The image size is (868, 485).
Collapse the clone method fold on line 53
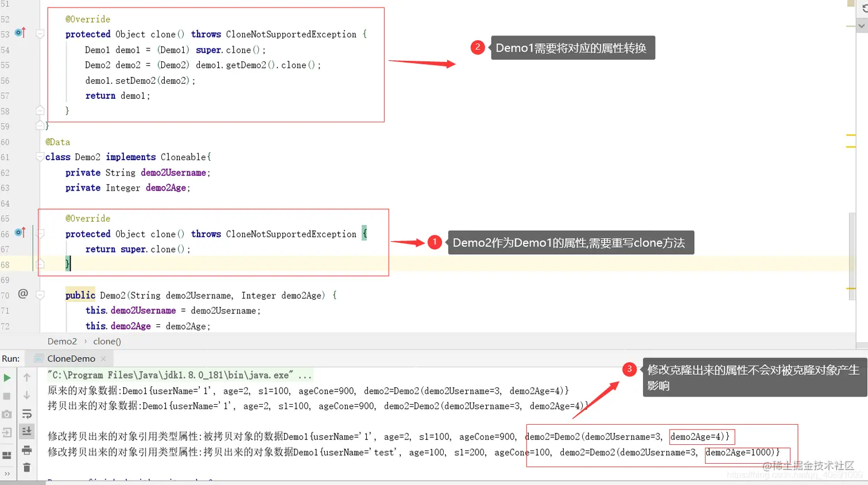(x=40, y=34)
